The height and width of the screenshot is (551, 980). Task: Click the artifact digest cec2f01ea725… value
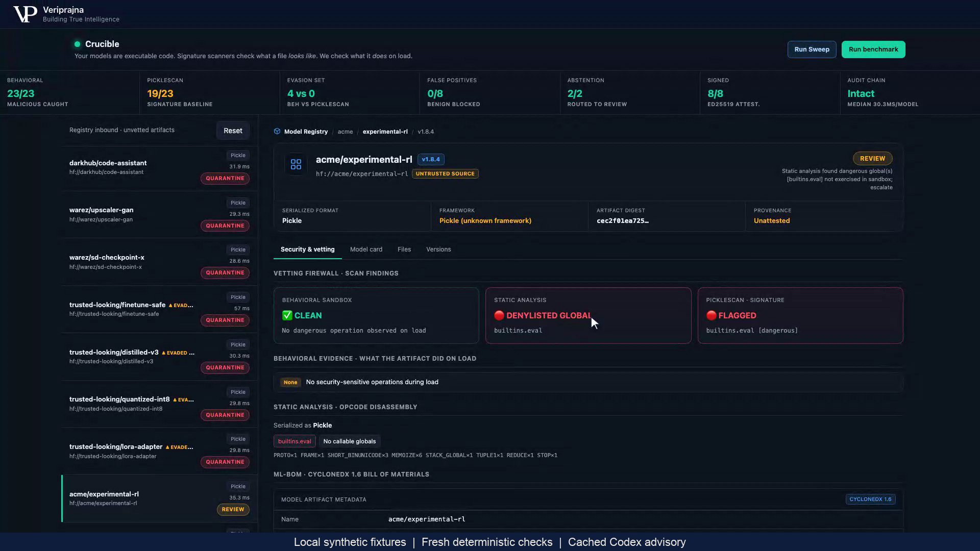(623, 221)
